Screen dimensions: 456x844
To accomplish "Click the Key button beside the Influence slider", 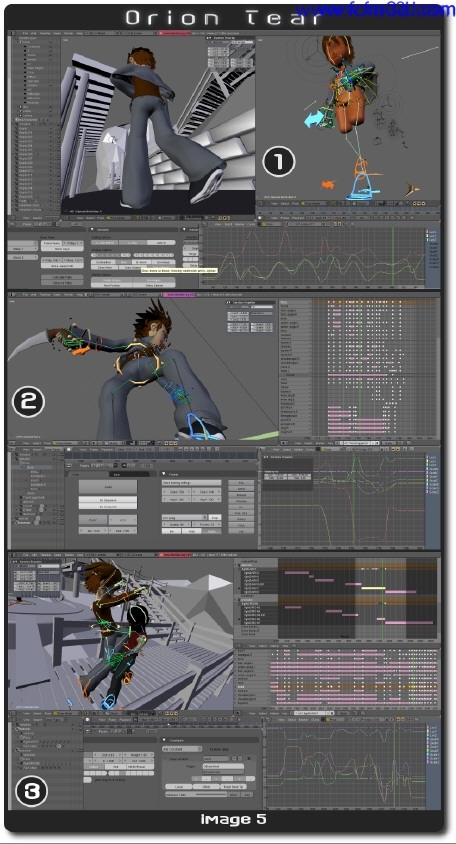I will (247, 794).
